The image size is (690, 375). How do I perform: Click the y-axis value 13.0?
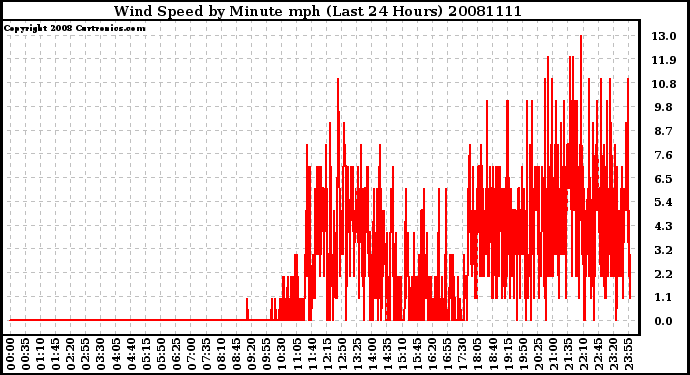pyautogui.click(x=664, y=36)
